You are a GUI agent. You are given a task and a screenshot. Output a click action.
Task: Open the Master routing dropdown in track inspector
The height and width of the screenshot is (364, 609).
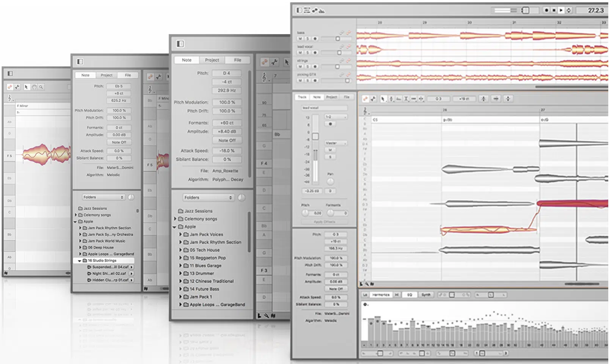coord(336,143)
